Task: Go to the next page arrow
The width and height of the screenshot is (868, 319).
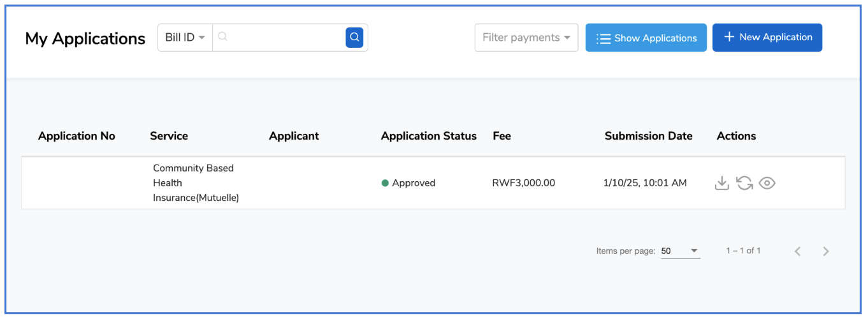Action: tap(826, 251)
